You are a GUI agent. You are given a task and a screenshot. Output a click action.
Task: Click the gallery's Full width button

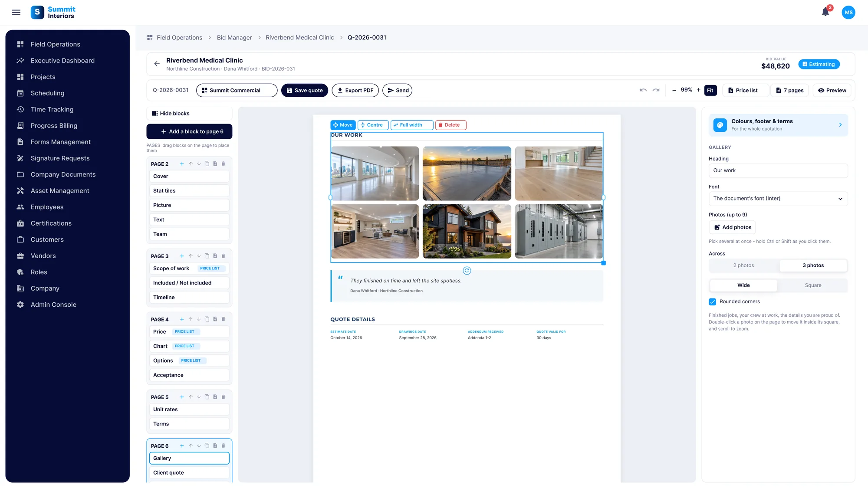[411, 125]
